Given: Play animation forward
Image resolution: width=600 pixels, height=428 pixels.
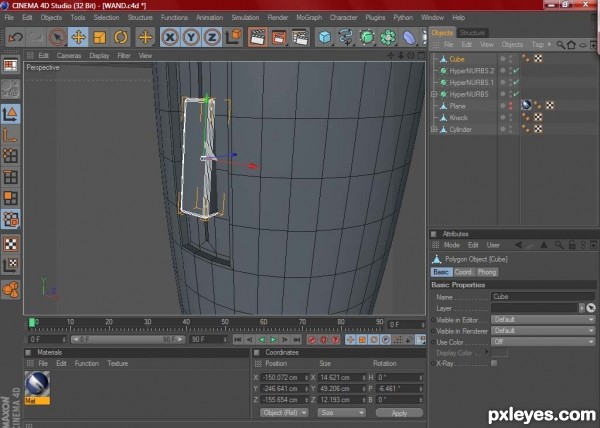Looking at the screenshot, I should click(273, 340).
